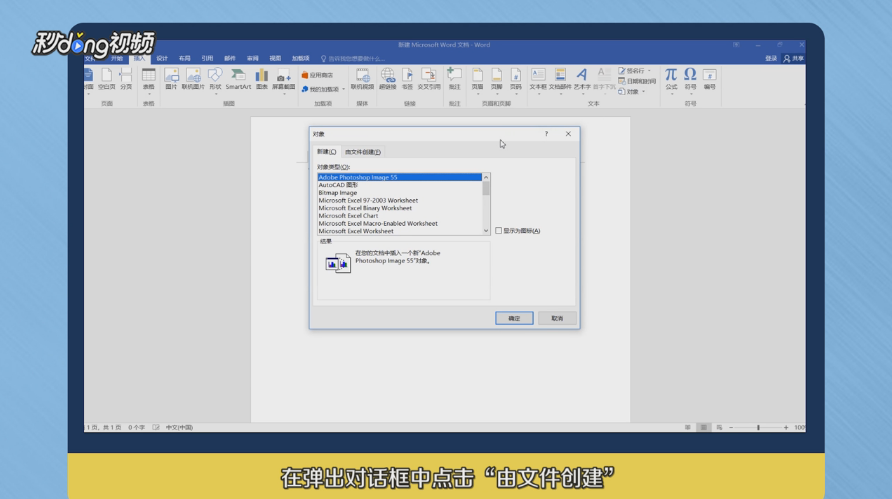Image resolution: width=892 pixels, height=499 pixels.
Task: Insert a picture (图片)
Action: pyautogui.click(x=171, y=79)
